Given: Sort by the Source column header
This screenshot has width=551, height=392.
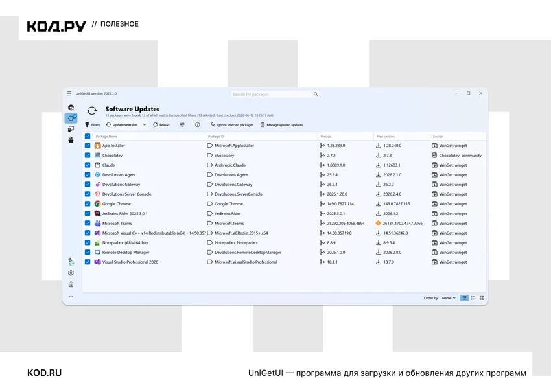Looking at the screenshot, I should 438,136.
